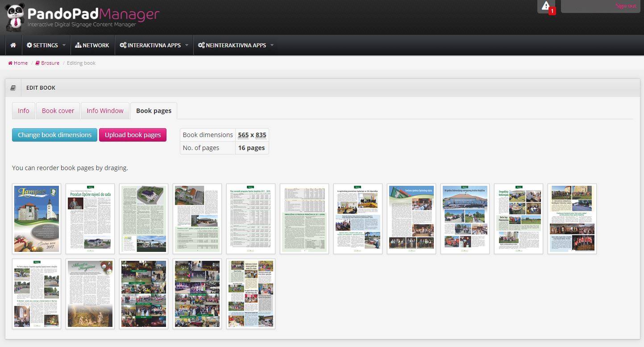Expand the Settings dropdown menu
This screenshot has height=347, width=644.
(x=46, y=45)
